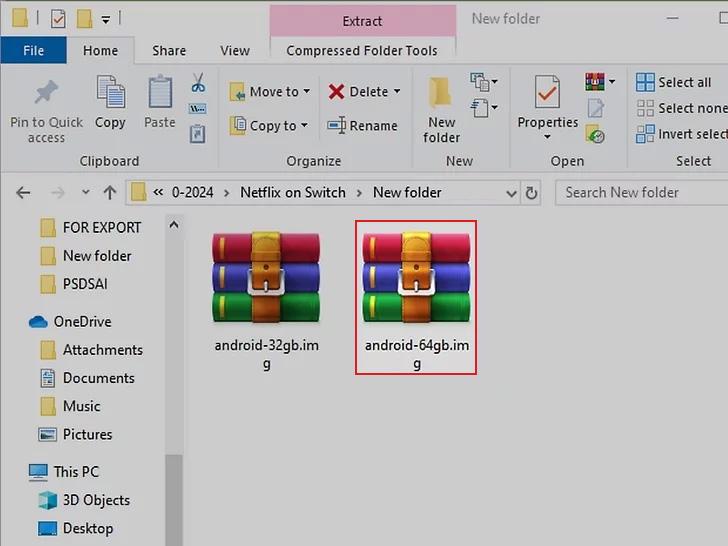
Task: Click the Properties icon in Quick Access Toolbar
Action: tap(58, 19)
